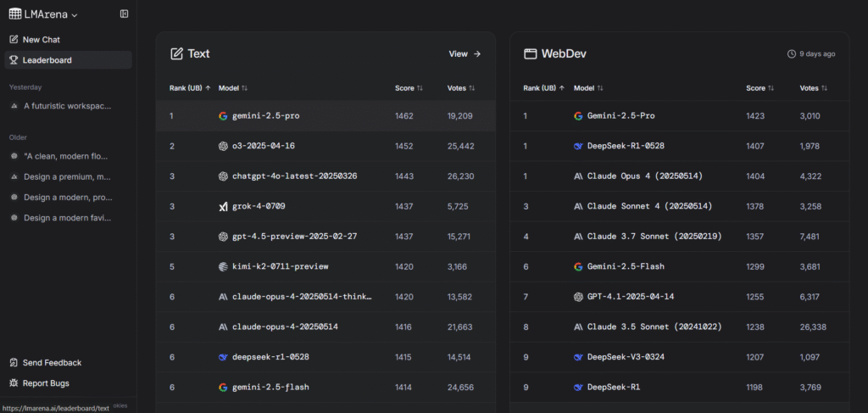
Task: Select model name gemini-2.5-pro in Text table
Action: pyautogui.click(x=266, y=116)
